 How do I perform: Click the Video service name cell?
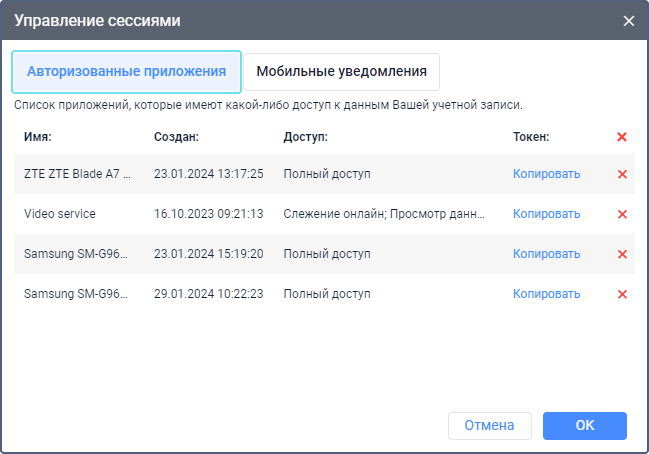(59, 214)
